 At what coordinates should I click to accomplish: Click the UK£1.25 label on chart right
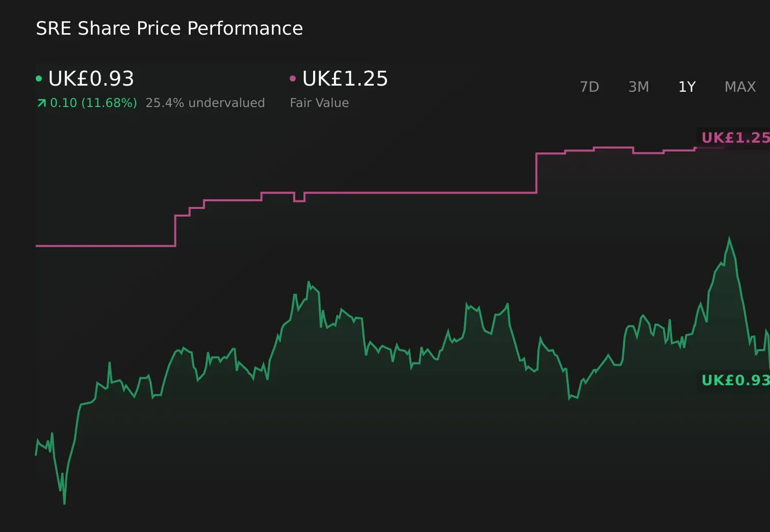(733, 137)
